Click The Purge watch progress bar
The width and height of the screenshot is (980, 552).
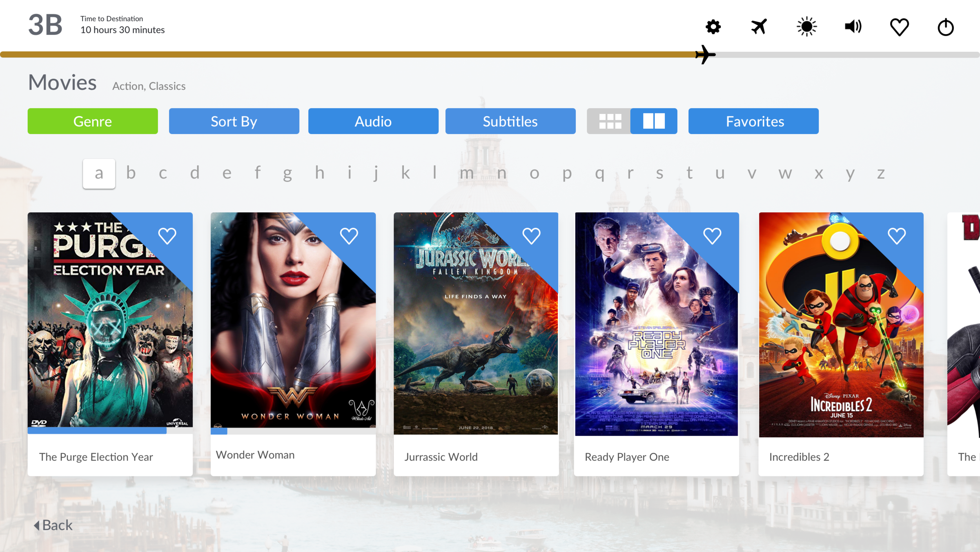point(110,431)
